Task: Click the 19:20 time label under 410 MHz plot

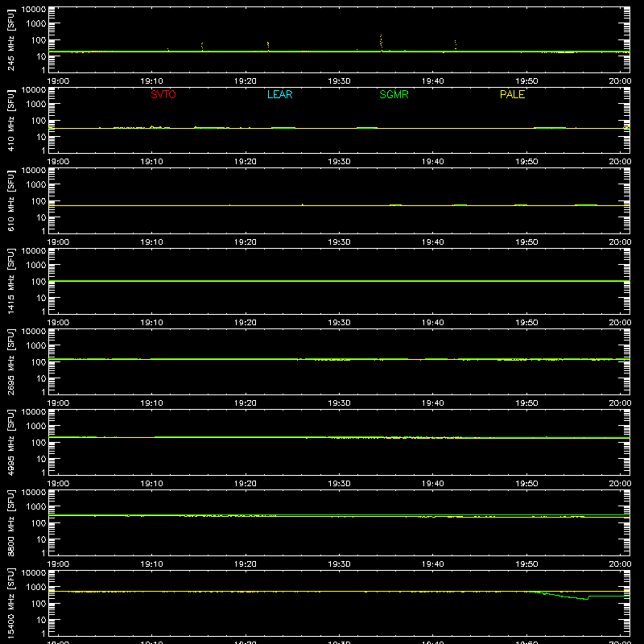Action: pyautogui.click(x=246, y=162)
